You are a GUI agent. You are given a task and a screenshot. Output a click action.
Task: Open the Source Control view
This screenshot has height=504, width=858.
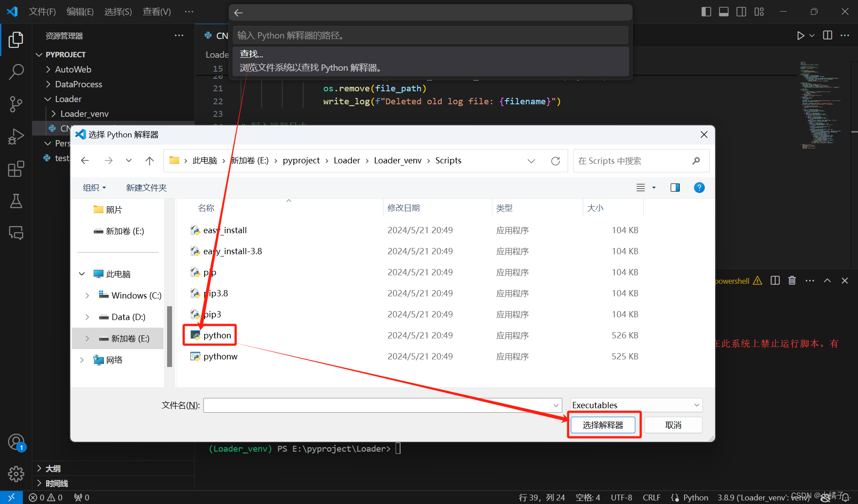click(16, 104)
